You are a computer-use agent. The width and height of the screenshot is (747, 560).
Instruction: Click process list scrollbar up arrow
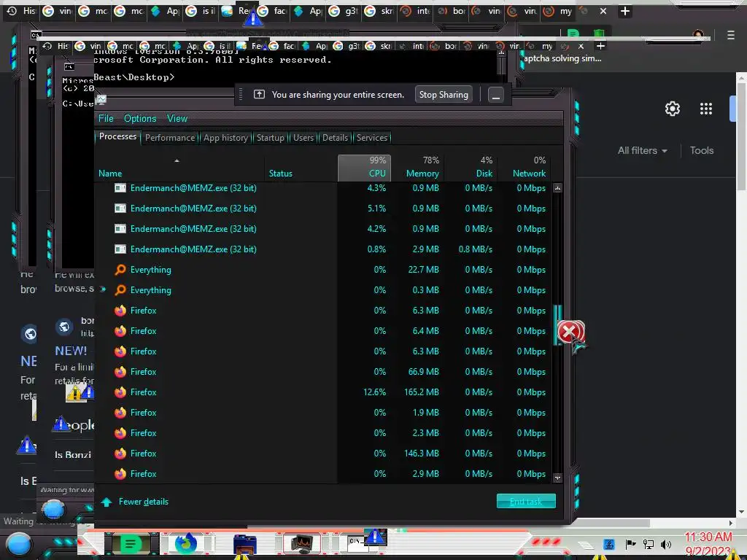[x=557, y=188]
